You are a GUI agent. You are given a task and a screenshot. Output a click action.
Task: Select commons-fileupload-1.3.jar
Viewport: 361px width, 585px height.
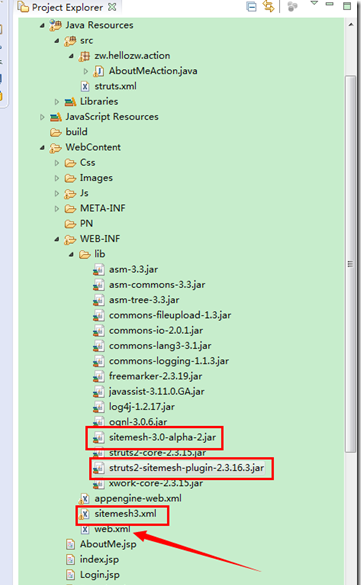[x=170, y=316]
